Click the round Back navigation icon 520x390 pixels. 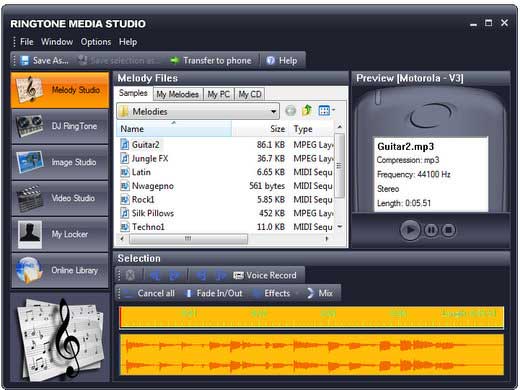click(290, 111)
